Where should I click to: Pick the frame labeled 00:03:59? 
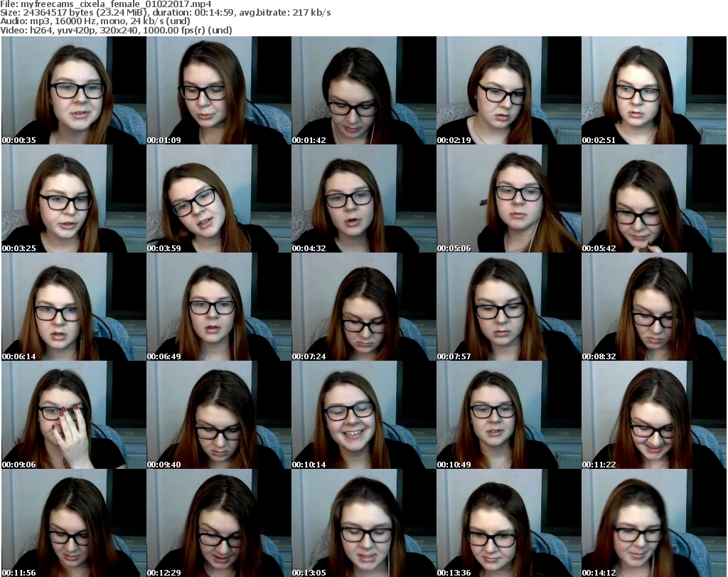pos(219,198)
